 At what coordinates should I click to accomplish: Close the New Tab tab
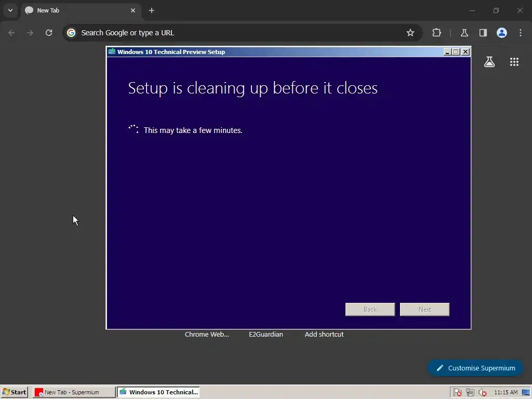[x=133, y=10]
